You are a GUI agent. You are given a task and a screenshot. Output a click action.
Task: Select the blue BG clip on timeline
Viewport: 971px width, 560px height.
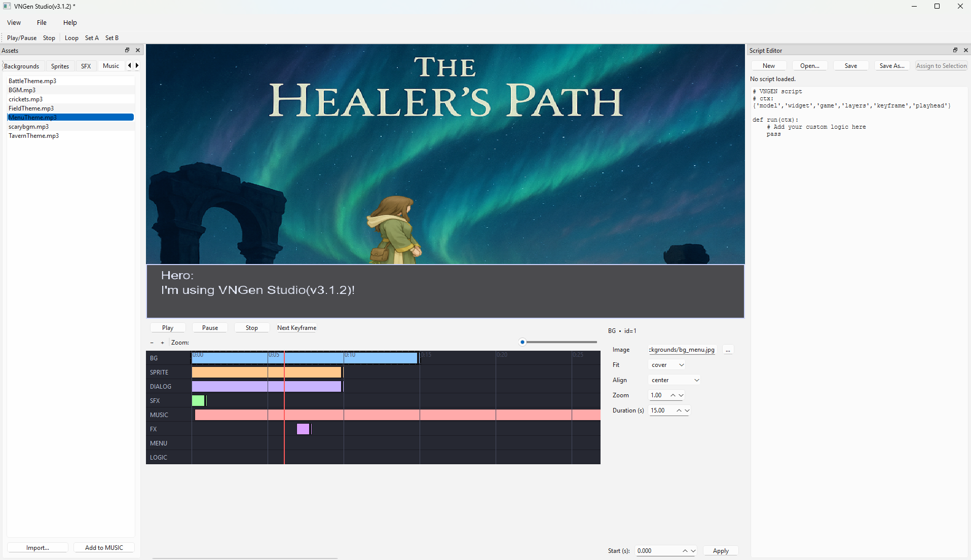point(305,358)
